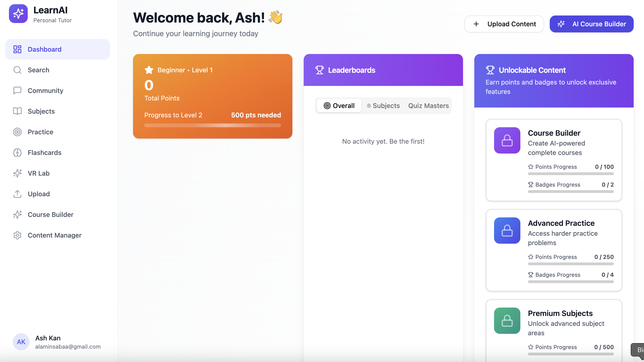Click the LearnAI sparkle logo icon
644x362 pixels.
coord(18,13)
